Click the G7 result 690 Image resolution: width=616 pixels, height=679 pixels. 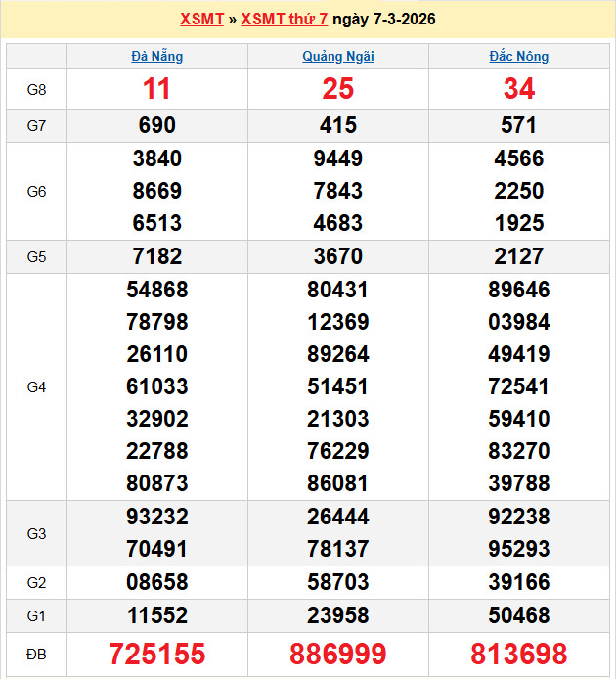click(x=157, y=125)
